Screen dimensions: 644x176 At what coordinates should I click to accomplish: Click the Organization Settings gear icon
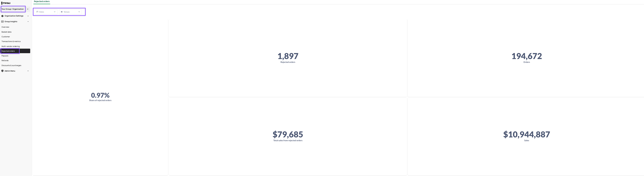tap(2, 16)
